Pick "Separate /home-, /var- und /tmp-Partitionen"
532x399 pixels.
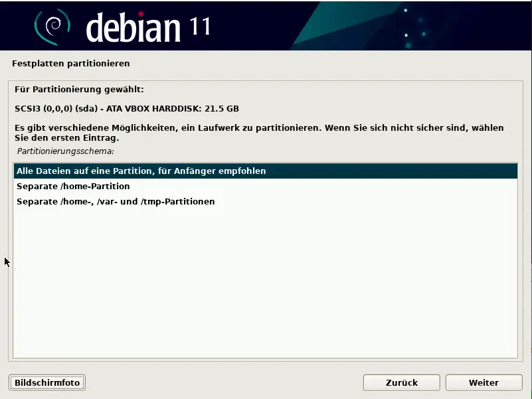[116, 201]
